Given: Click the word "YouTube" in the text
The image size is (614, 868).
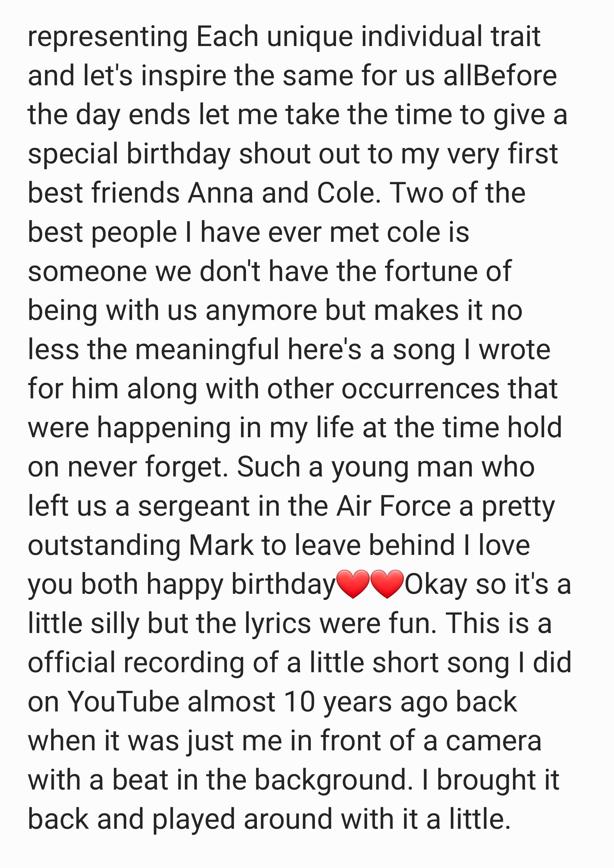Looking at the screenshot, I should 123,702.
